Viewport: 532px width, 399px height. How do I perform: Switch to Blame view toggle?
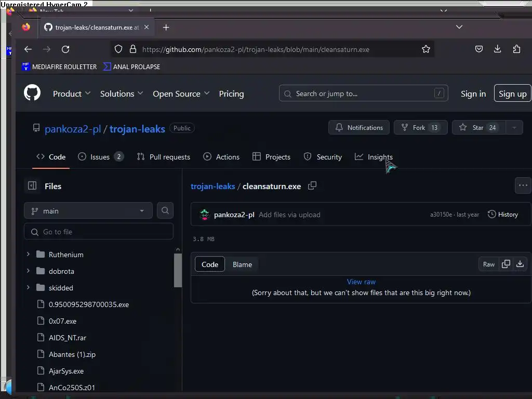(x=242, y=264)
